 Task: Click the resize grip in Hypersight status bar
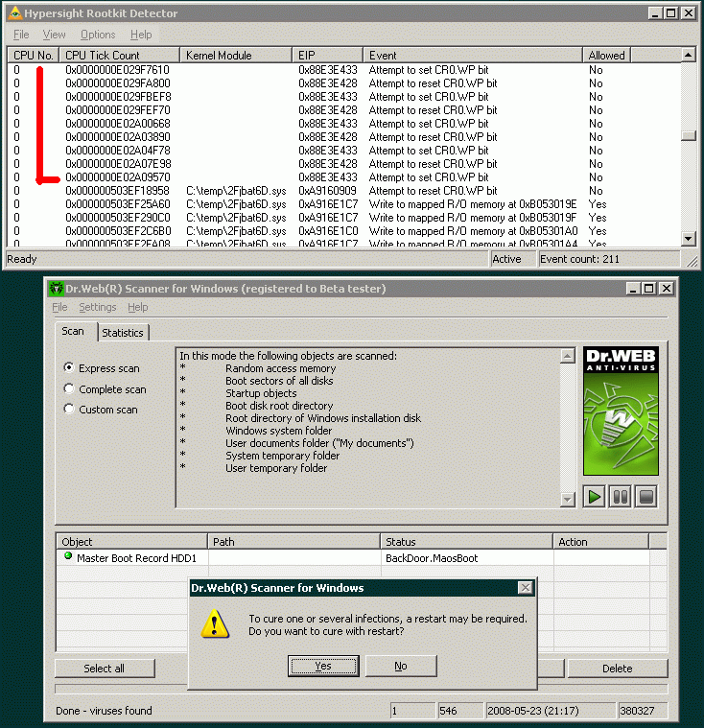coord(692,262)
